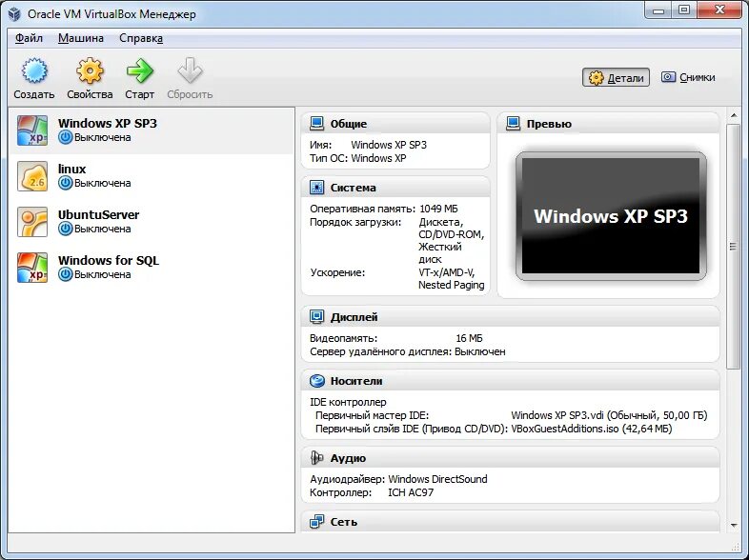The height and width of the screenshot is (560, 749).
Task: Select the UbuntuServer machine icon
Action: (32, 222)
